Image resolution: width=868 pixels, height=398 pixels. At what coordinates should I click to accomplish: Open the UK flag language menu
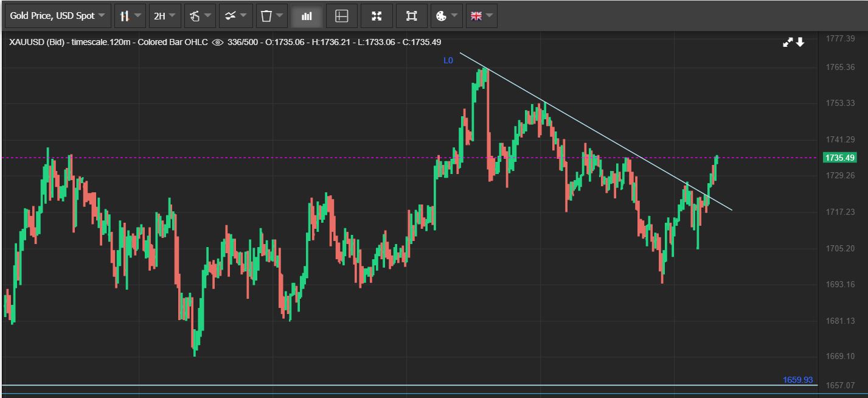(x=482, y=16)
